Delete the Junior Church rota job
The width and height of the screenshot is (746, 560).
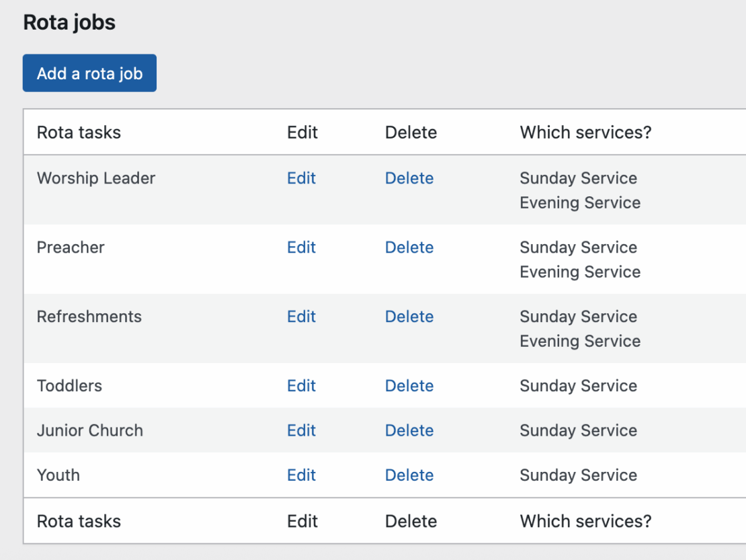click(x=409, y=430)
